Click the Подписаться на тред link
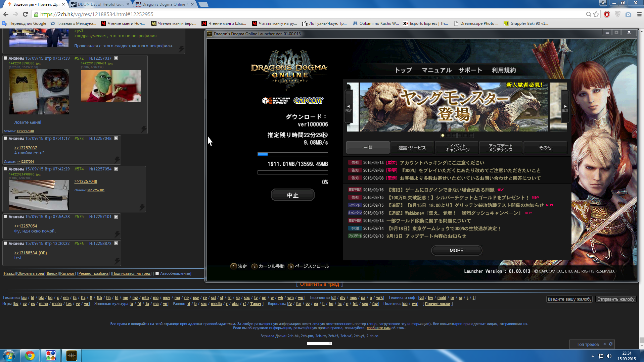 (x=132, y=273)
